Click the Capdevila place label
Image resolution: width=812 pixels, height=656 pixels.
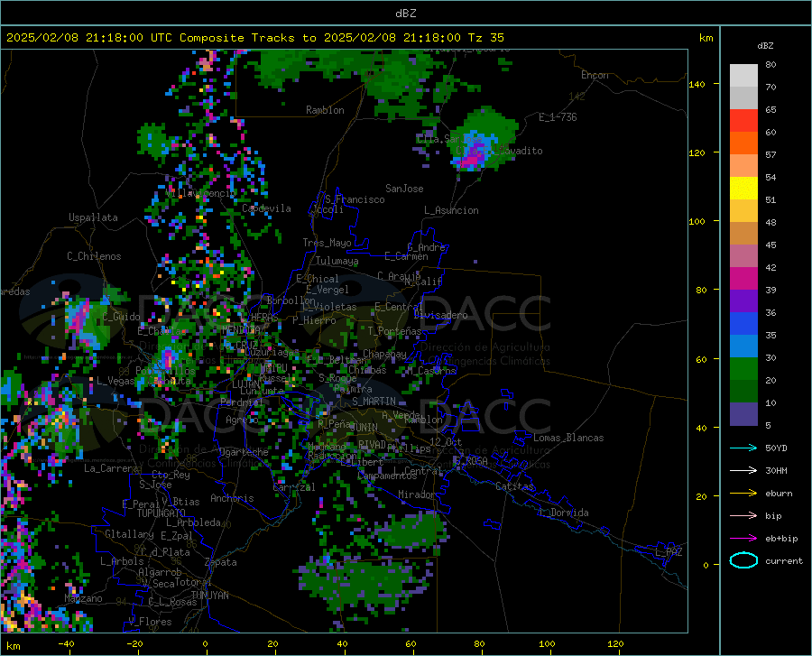coord(266,208)
